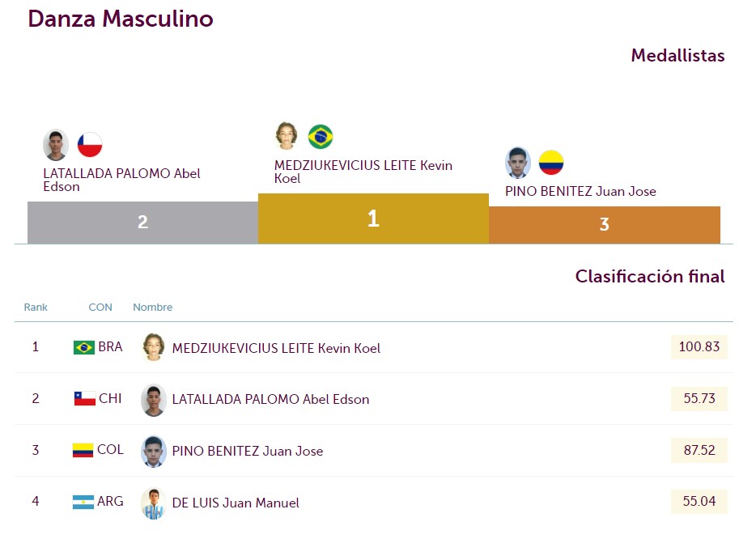Click the bronze third-place podium block

pos(605,225)
